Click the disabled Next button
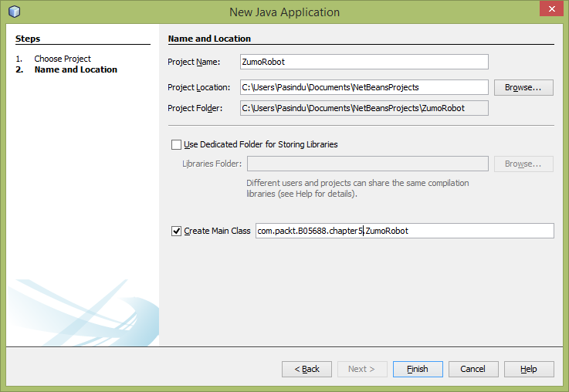Viewport: 569px width, 392px height. click(362, 369)
